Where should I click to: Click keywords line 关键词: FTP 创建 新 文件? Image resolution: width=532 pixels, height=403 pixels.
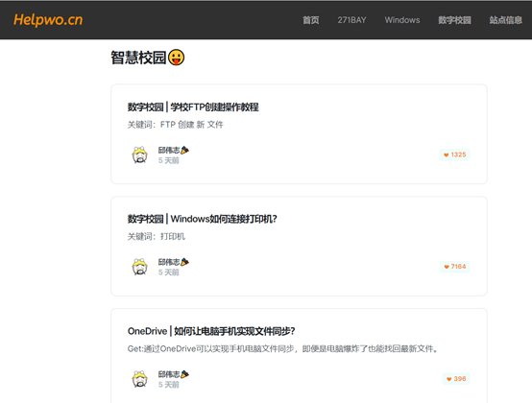[x=176, y=125]
